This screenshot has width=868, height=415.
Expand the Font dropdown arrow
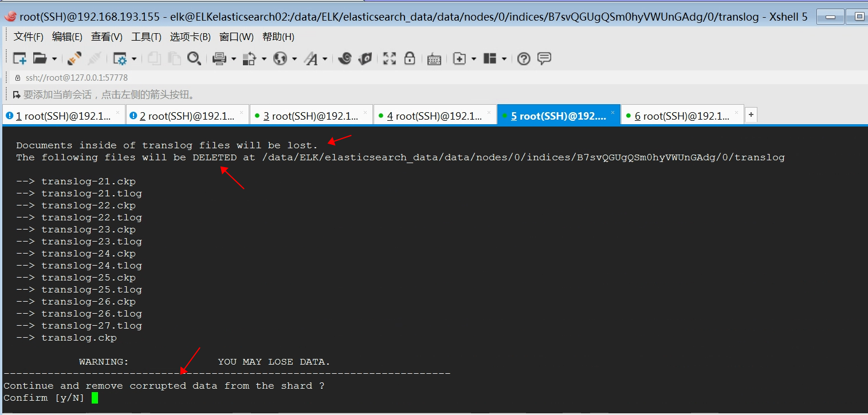point(325,58)
